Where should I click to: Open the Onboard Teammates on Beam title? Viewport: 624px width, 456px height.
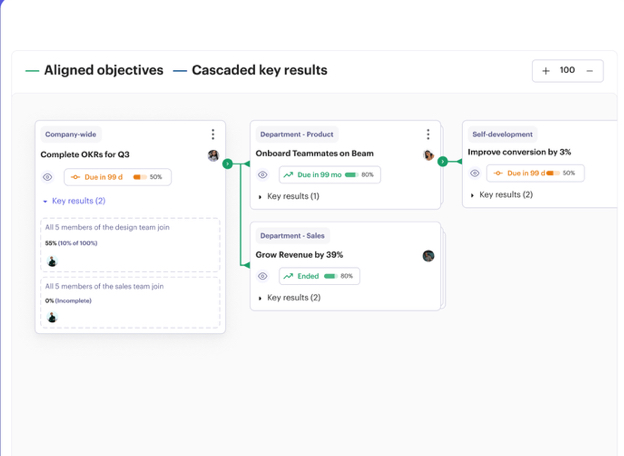tap(314, 153)
